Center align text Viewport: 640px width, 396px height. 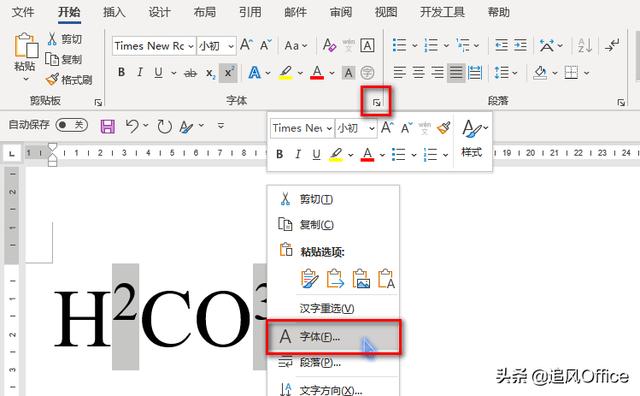point(418,73)
